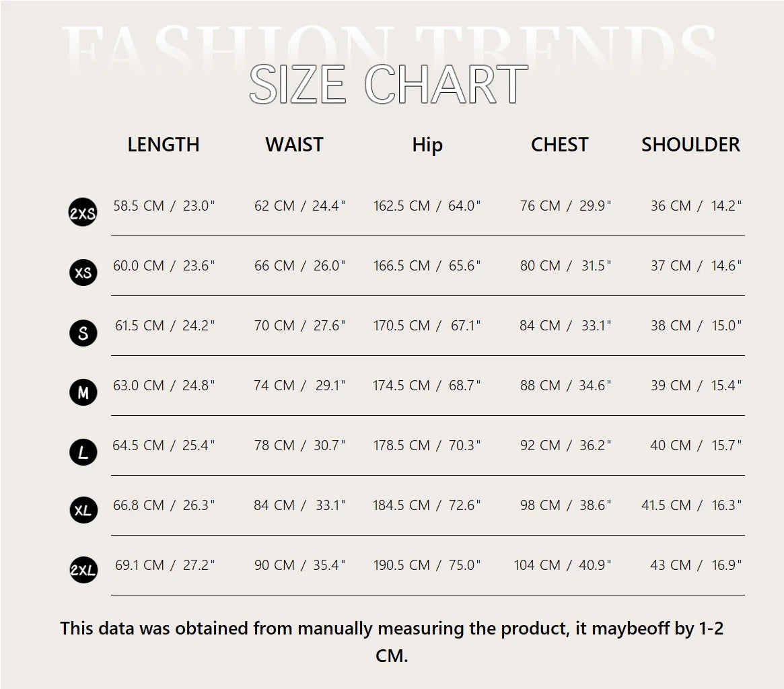This screenshot has height=689, width=784.
Task: Click the 2XL size badge
Action: (83, 571)
